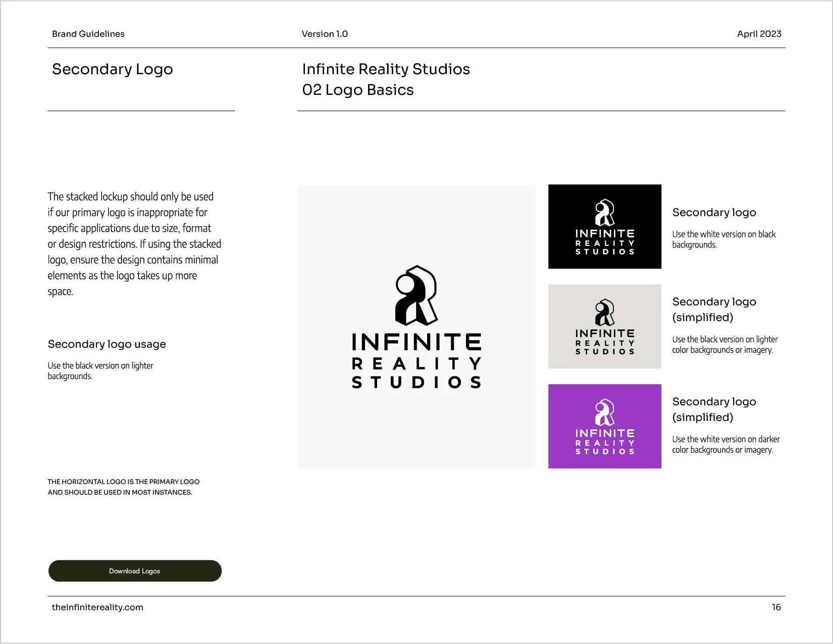This screenshot has height=644, width=833.
Task: Click the R emblem on the purple tile
Action: coord(605,413)
